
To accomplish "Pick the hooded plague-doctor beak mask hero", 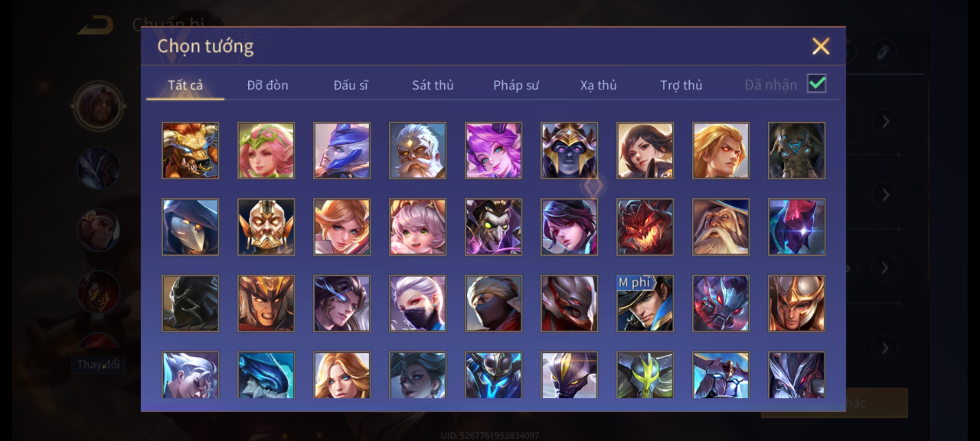I will [x=190, y=227].
